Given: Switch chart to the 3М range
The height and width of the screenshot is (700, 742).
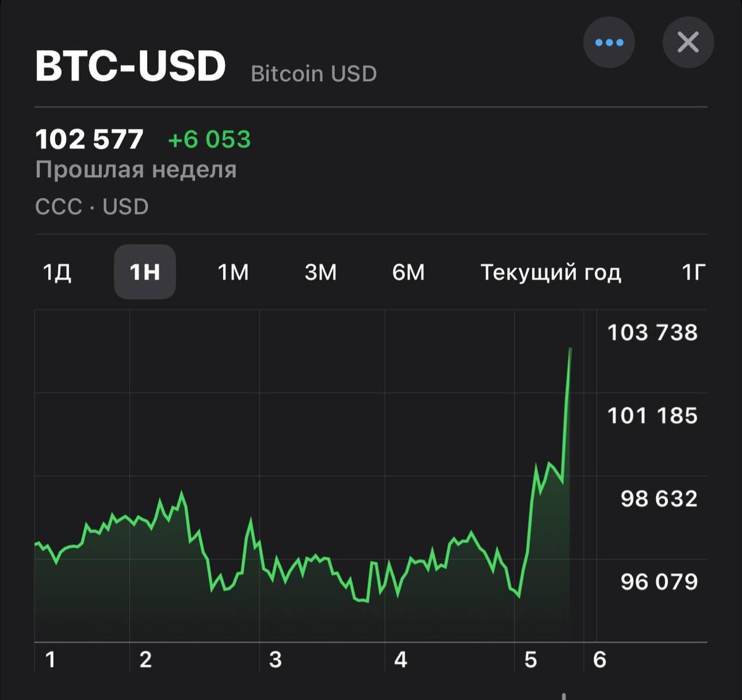Looking at the screenshot, I should point(320,272).
